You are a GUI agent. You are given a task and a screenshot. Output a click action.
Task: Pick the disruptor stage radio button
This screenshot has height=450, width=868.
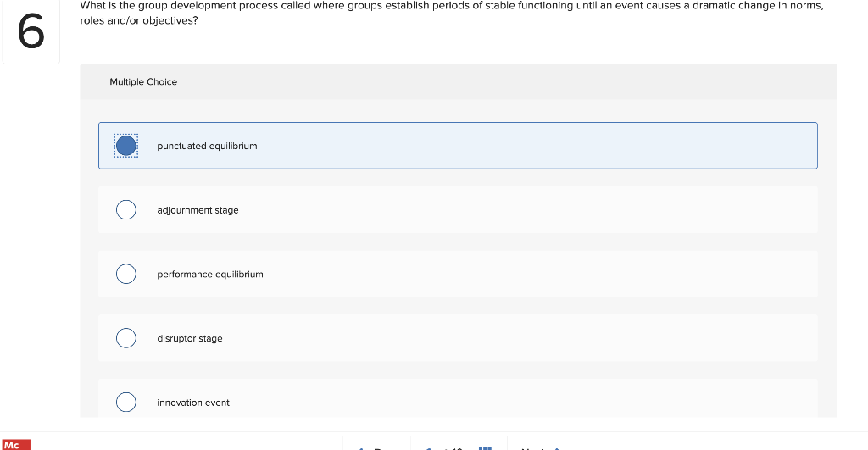click(126, 338)
